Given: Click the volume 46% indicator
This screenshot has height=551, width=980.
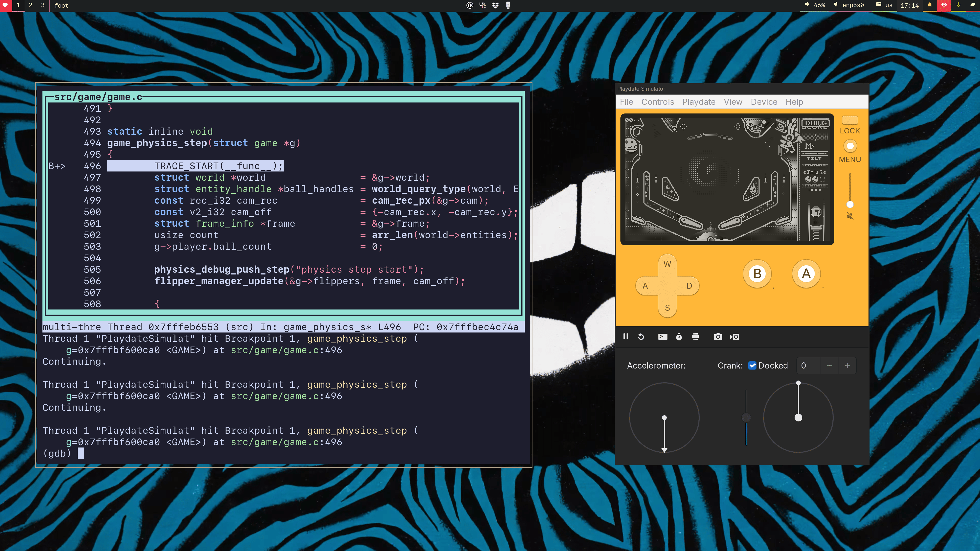Looking at the screenshot, I should [815, 5].
